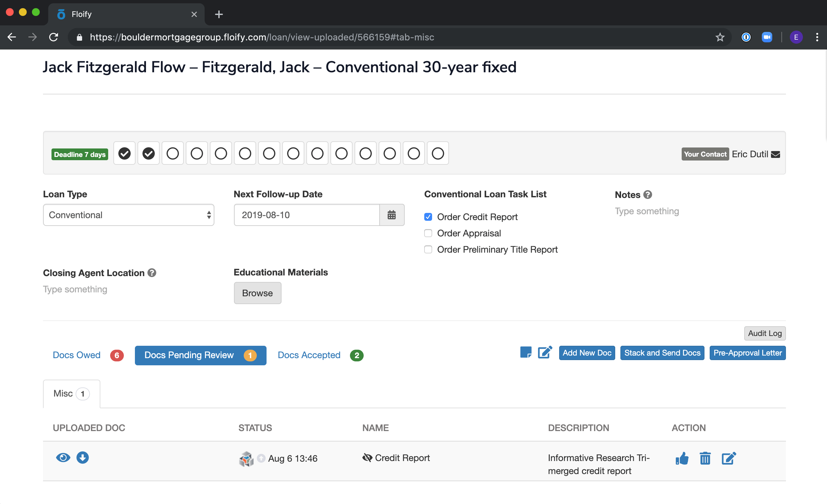Click the Stack and Send Docs button

[662, 353]
